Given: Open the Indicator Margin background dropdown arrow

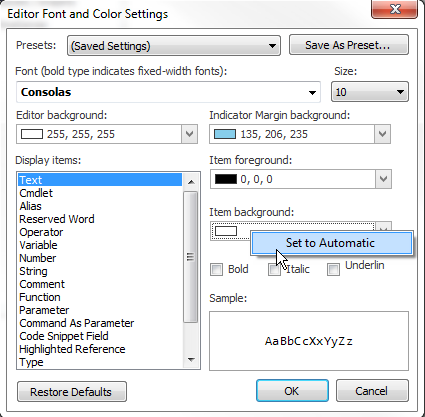Looking at the screenshot, I should click(x=382, y=134).
